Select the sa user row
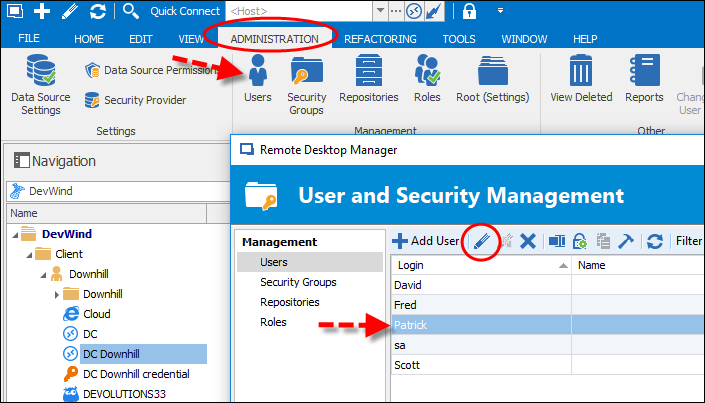Image resolution: width=705 pixels, height=403 pixels. tap(548, 345)
